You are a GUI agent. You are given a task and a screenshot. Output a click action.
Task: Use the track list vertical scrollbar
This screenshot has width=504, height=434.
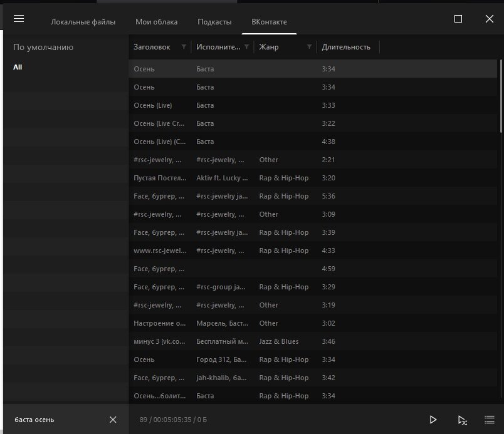click(x=500, y=96)
